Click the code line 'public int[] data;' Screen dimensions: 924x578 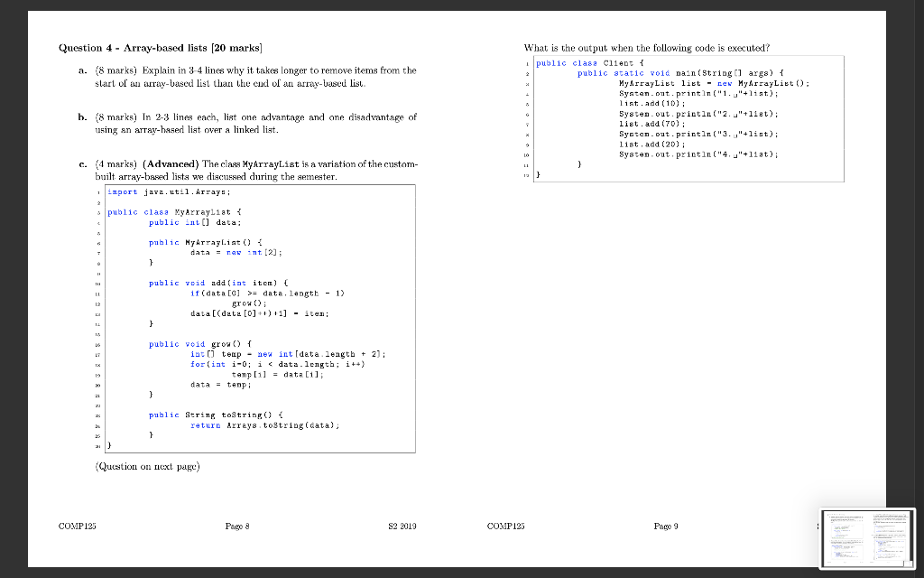195,222
